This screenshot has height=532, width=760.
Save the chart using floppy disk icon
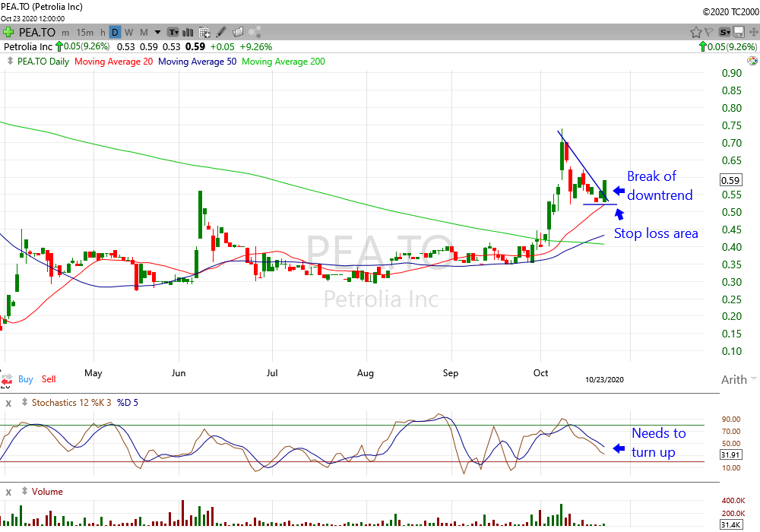click(739, 33)
